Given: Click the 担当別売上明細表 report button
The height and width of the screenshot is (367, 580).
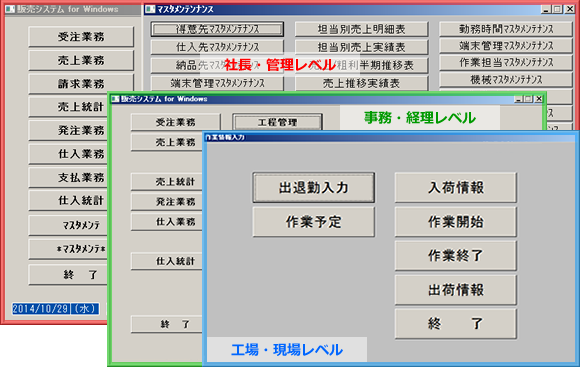Looking at the screenshot, I should [361, 29].
